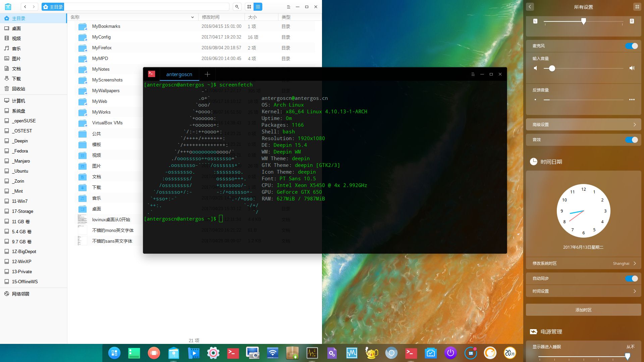
Task: Sort files by 修改时间 column header
Action: tap(221, 17)
